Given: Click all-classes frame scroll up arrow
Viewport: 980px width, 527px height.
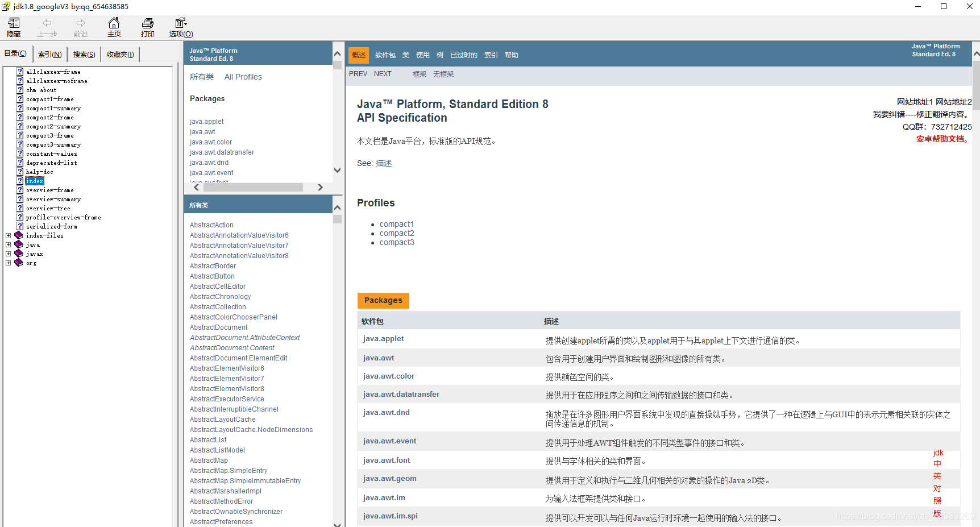Looking at the screenshot, I should tap(337, 208).
